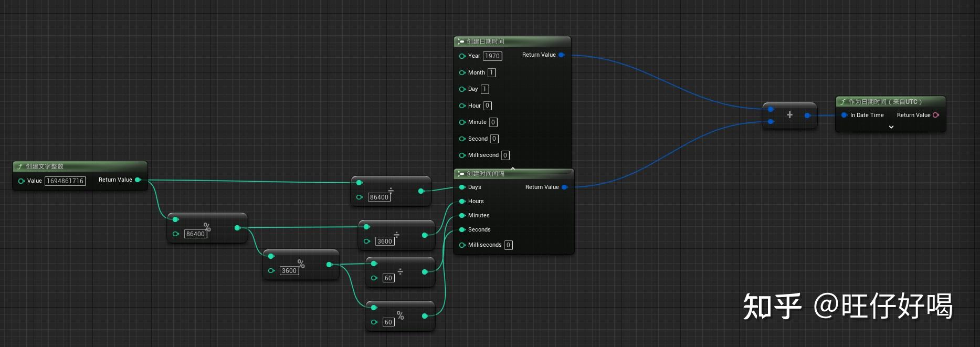The width and height of the screenshot is (980, 347).
Task: Click the Seconds input pin
Action: [462, 230]
